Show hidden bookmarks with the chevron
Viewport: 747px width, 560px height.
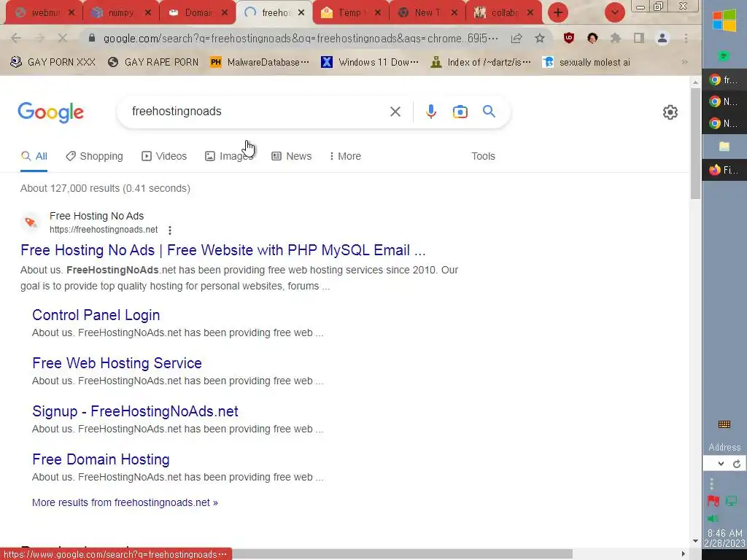(685, 62)
